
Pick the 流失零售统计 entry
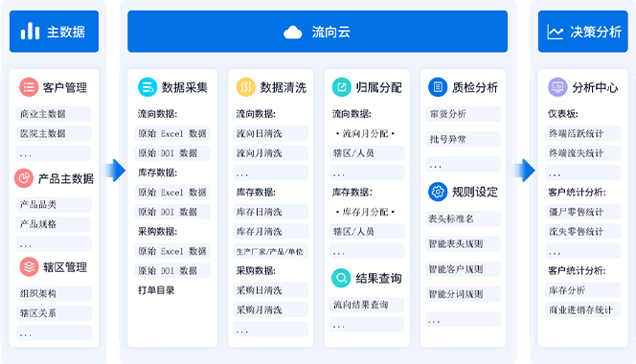point(583,231)
